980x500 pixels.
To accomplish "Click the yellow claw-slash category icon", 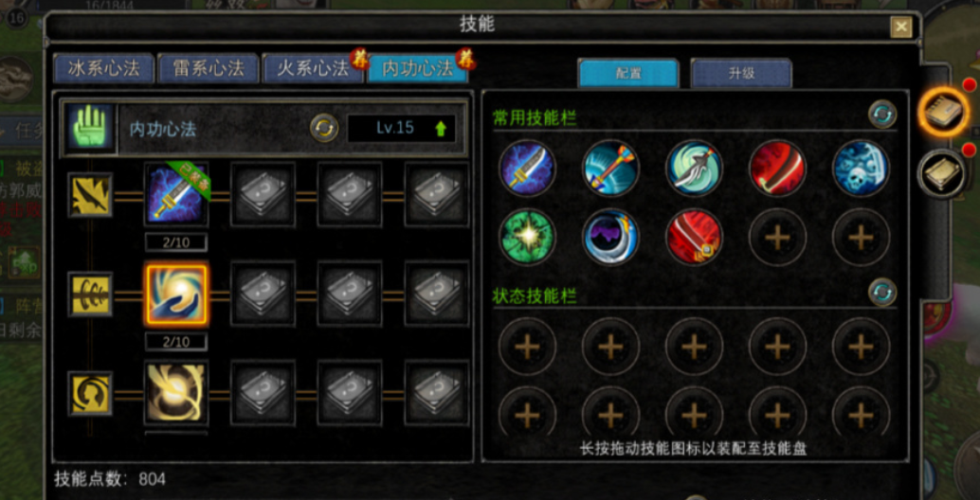I will [90, 195].
